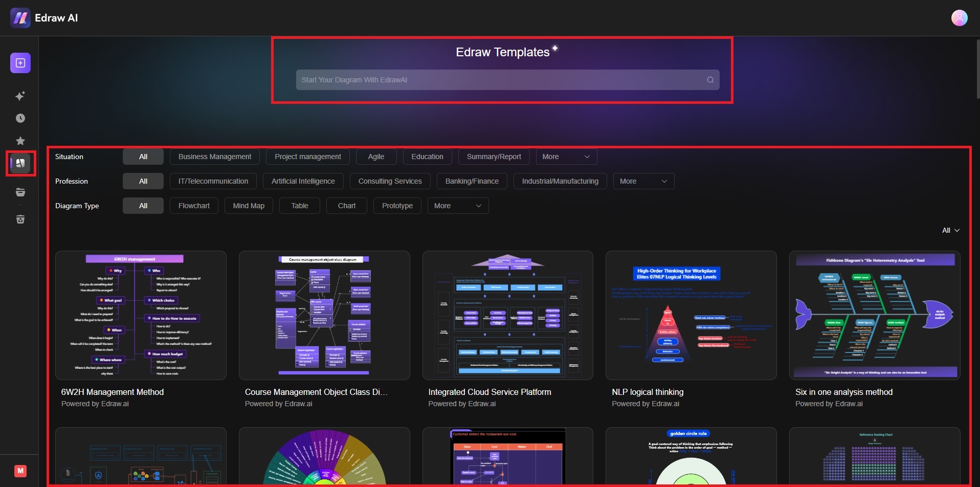Open the Integrated Cloud Service Platform thumbnail
This screenshot has height=487, width=980.
[508, 315]
